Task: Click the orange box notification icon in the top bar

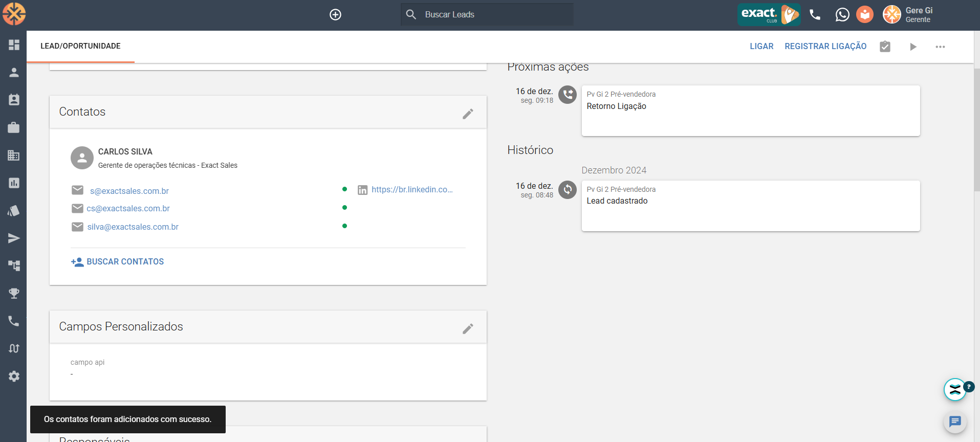Action: click(865, 14)
